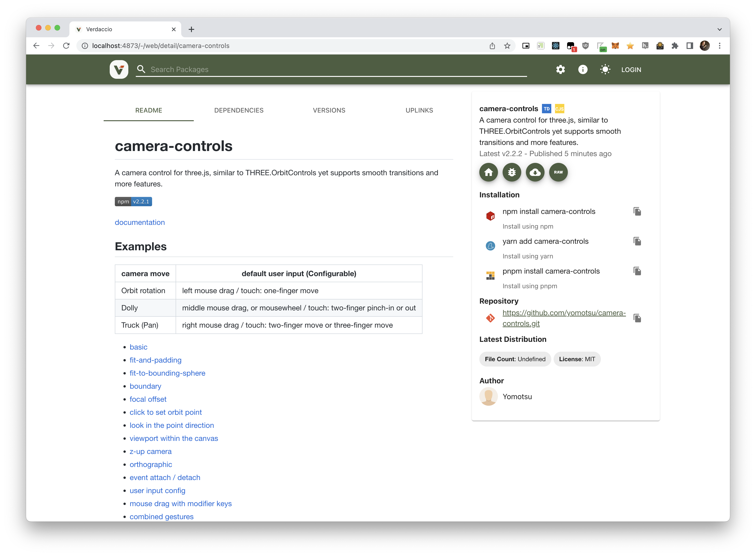
Task: Copy the repository URL
Action: (x=637, y=318)
